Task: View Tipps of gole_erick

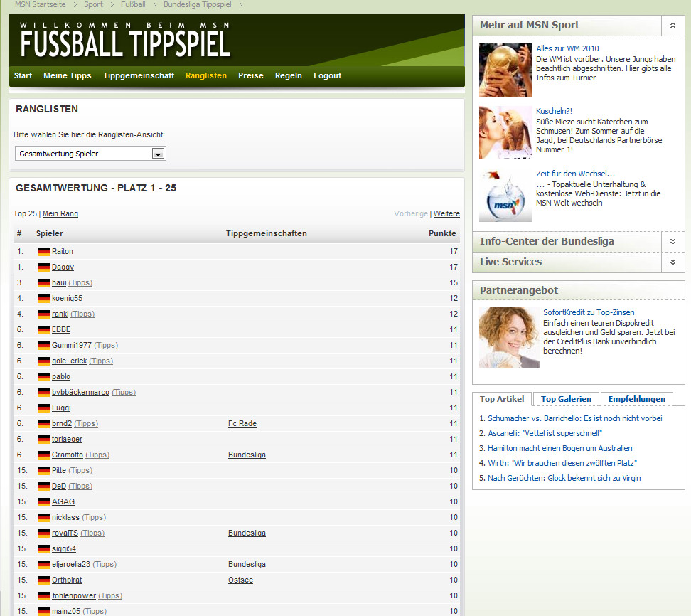Action: (x=101, y=361)
